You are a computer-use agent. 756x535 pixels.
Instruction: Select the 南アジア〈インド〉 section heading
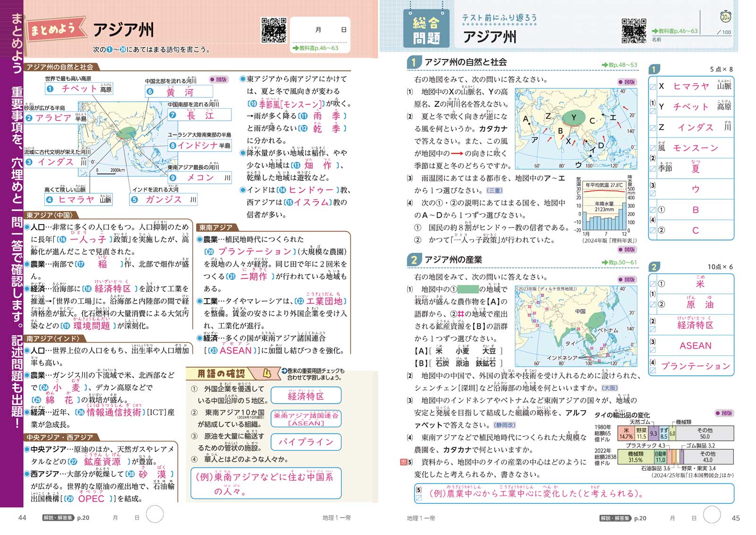tap(54, 338)
